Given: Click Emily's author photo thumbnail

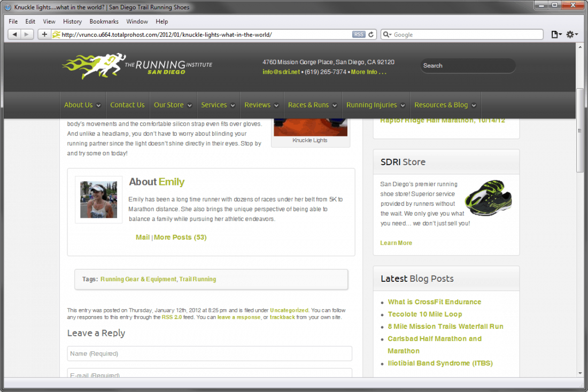Looking at the screenshot, I should point(98,200).
